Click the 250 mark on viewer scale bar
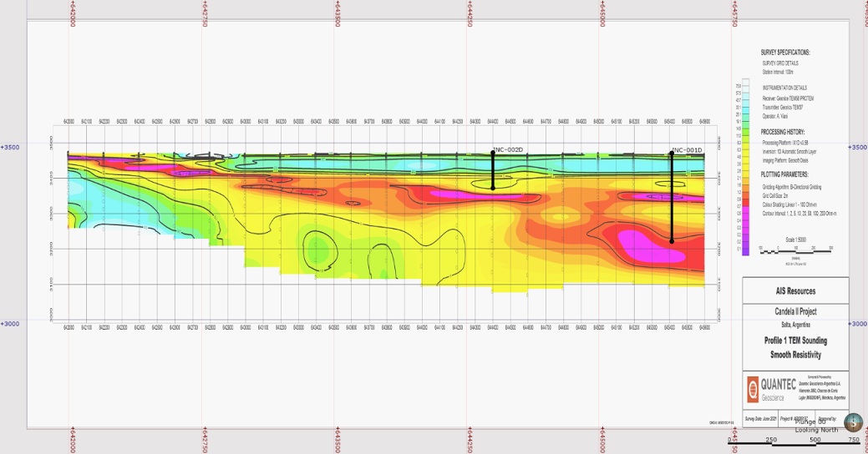Image resolution: width=868 pixels, height=454 pixels. (x=771, y=440)
